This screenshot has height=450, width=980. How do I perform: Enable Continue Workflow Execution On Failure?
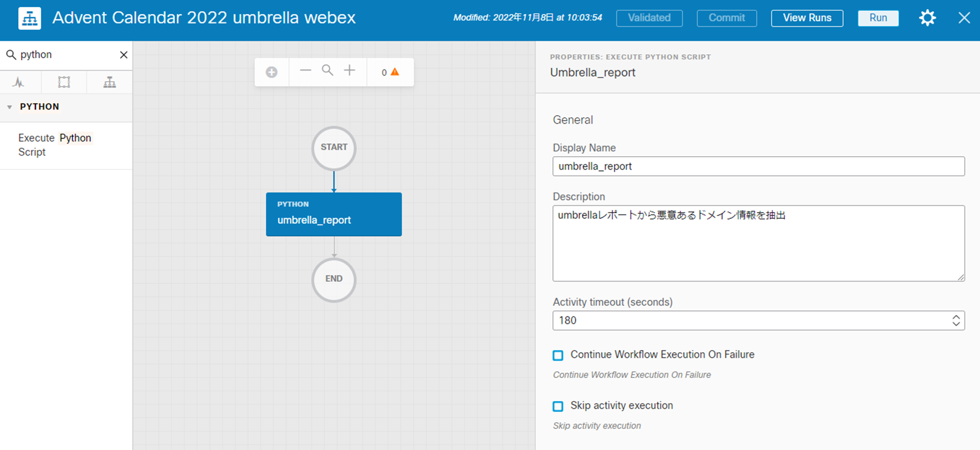pos(558,355)
